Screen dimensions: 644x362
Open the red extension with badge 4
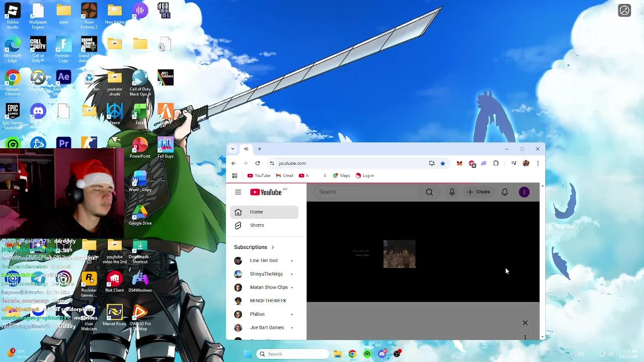[472, 163]
